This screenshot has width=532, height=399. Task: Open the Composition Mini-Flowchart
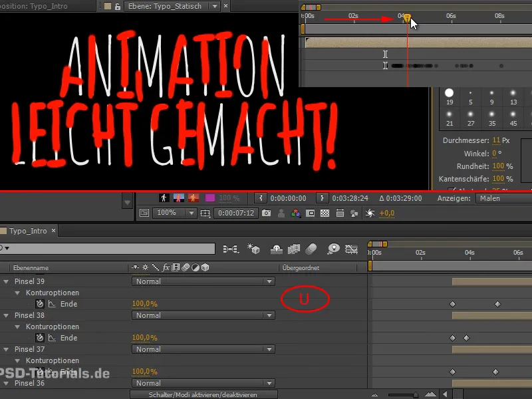click(x=231, y=248)
